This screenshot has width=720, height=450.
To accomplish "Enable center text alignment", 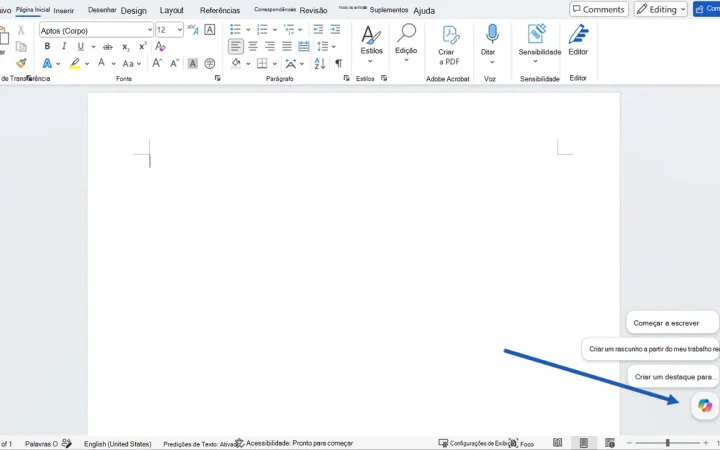I will pyautogui.click(x=253, y=46).
